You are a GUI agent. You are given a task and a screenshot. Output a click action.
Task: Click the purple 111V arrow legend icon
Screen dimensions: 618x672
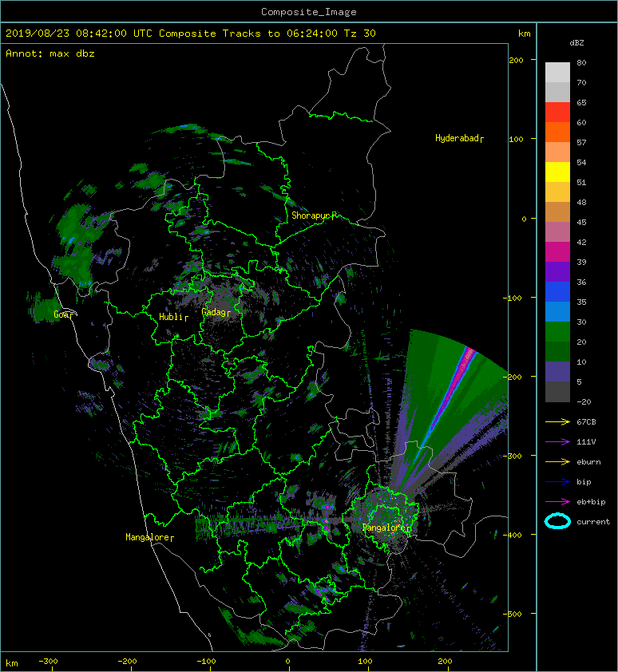pyautogui.click(x=557, y=442)
